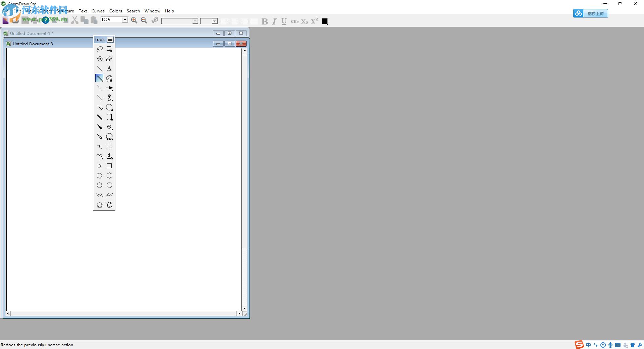Select the first Cyclohexane Chair tool
The image size is (644, 349).
pyautogui.click(x=100, y=195)
